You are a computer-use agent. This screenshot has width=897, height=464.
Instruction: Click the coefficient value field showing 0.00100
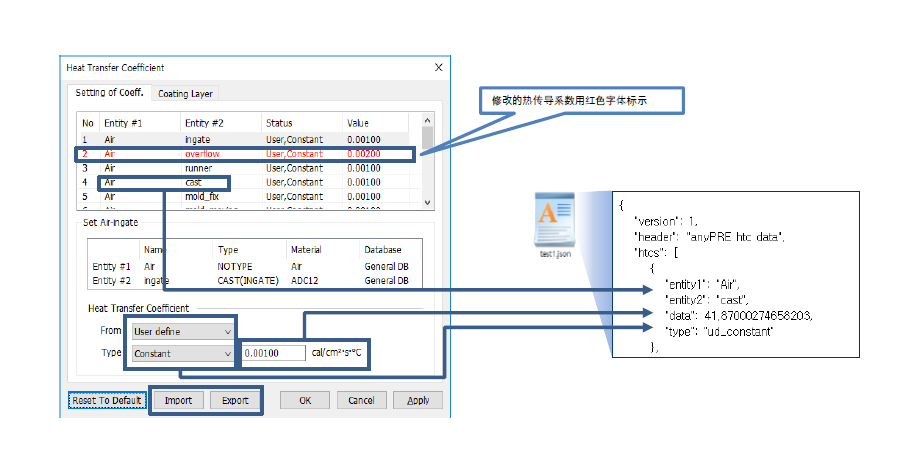click(273, 353)
